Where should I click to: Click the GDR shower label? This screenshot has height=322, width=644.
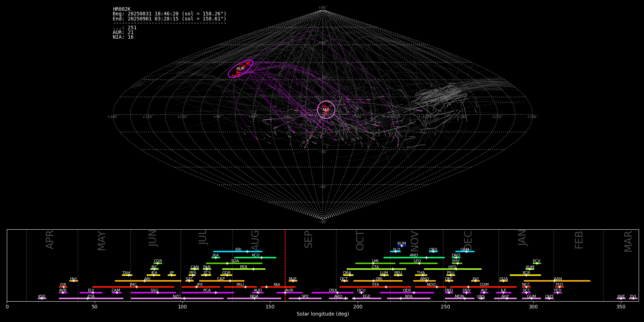pos(226,273)
